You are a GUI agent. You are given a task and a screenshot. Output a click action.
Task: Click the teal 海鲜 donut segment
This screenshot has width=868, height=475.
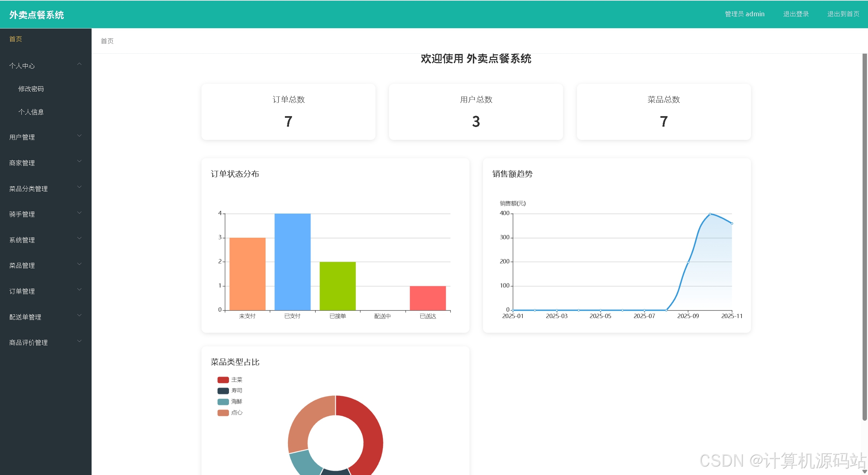pos(305,462)
